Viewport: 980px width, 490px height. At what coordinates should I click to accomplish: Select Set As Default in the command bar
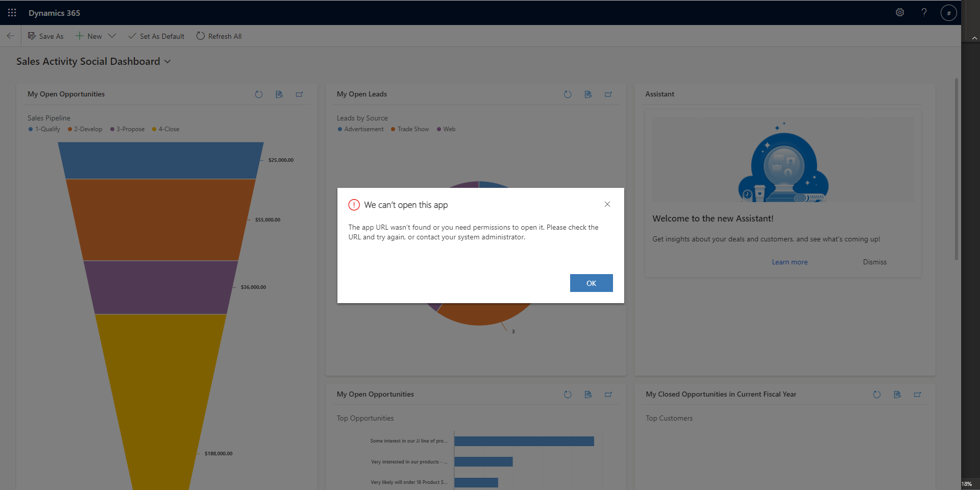click(x=156, y=36)
